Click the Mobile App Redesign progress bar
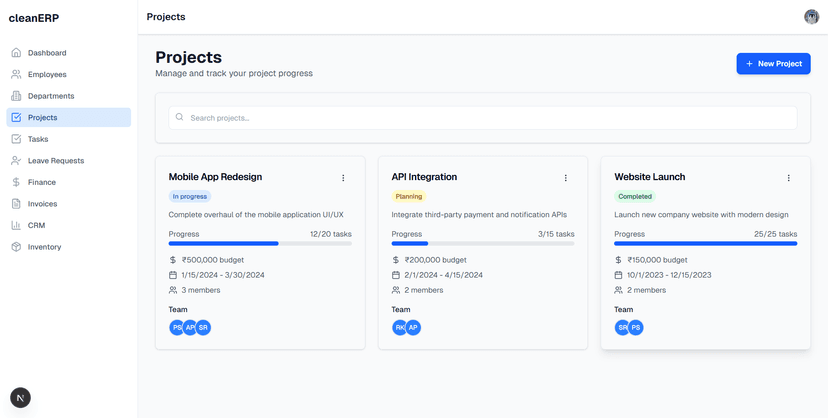 [260, 244]
